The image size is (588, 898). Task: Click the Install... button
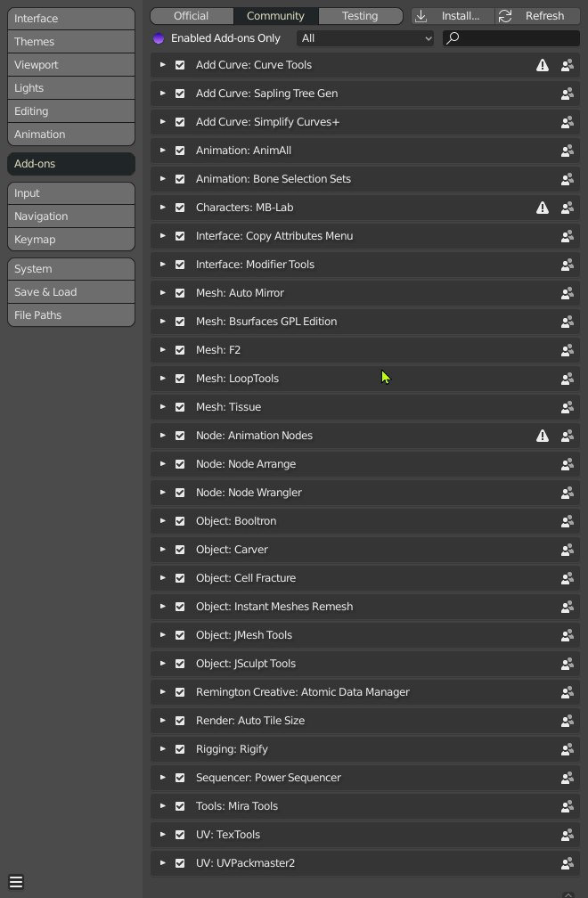(453, 16)
